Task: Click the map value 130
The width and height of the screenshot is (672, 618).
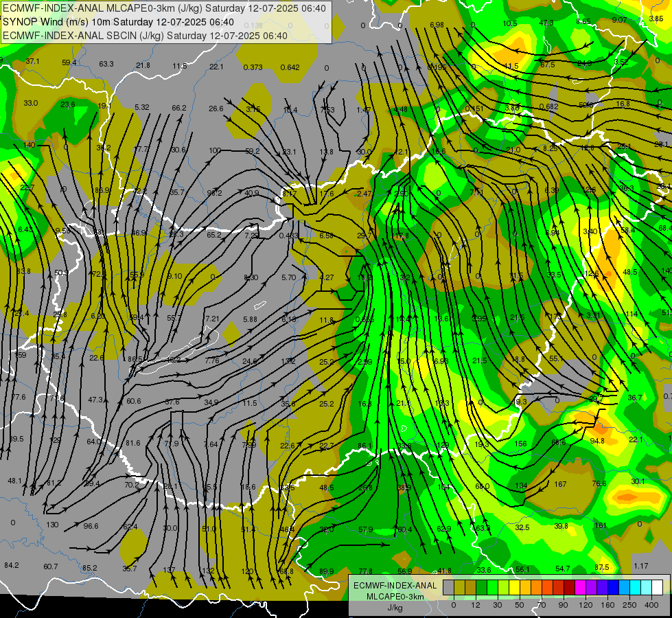Action: 52,525
